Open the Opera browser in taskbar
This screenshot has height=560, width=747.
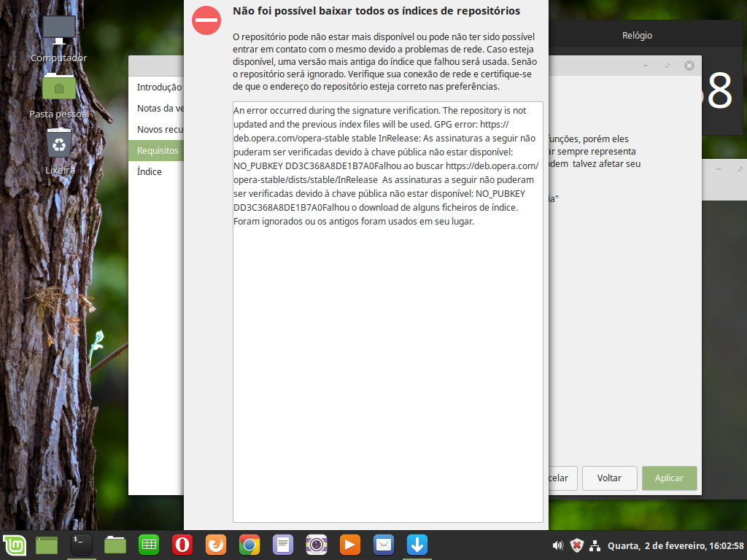182,545
